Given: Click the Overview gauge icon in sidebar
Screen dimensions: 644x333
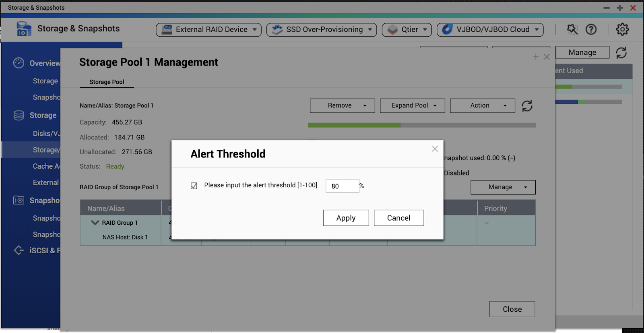Looking at the screenshot, I should point(19,63).
